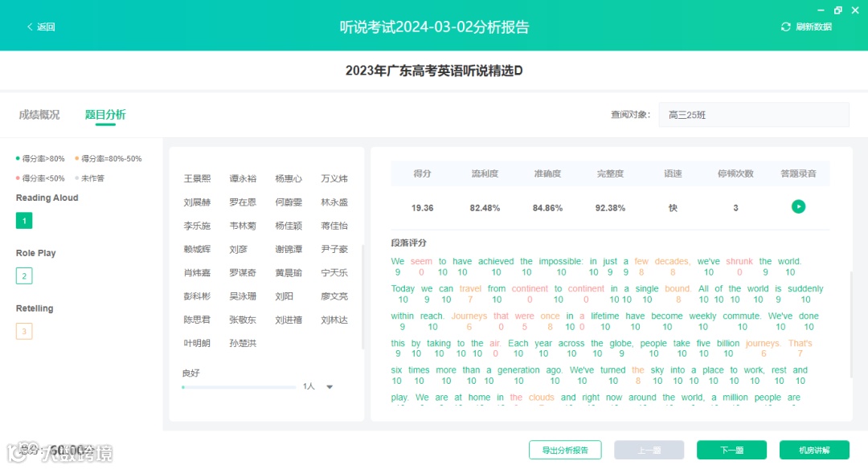Select student 韦林菊
Viewport: 868px width, 469px height.
[x=243, y=226]
